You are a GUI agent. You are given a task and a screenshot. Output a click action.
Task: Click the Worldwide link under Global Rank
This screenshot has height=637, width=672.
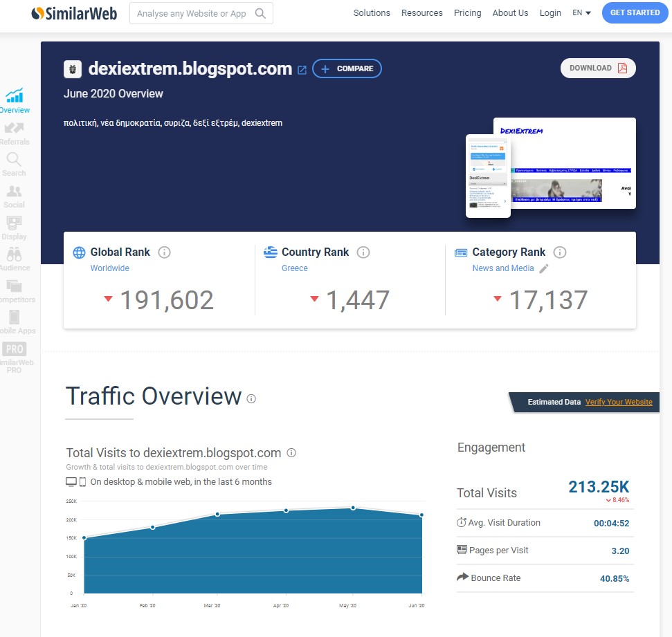(110, 268)
